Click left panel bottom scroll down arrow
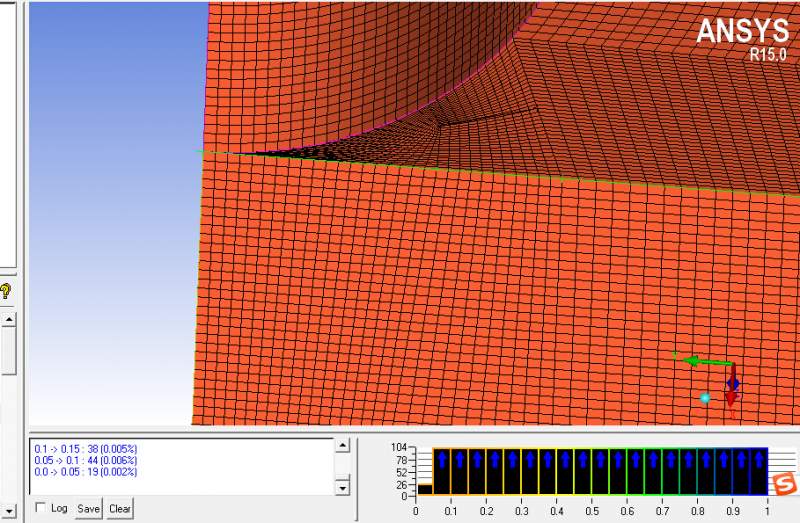Screen dimensions: 800x523 [9, 510]
